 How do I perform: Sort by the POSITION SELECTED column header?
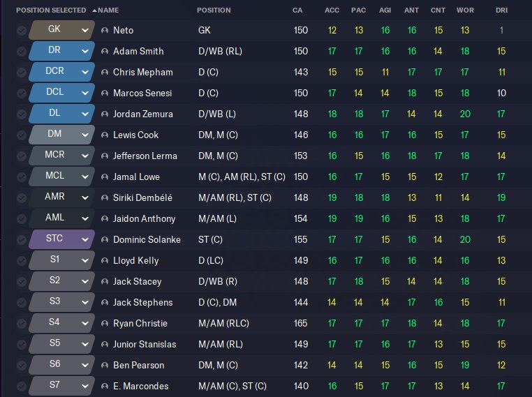point(51,10)
